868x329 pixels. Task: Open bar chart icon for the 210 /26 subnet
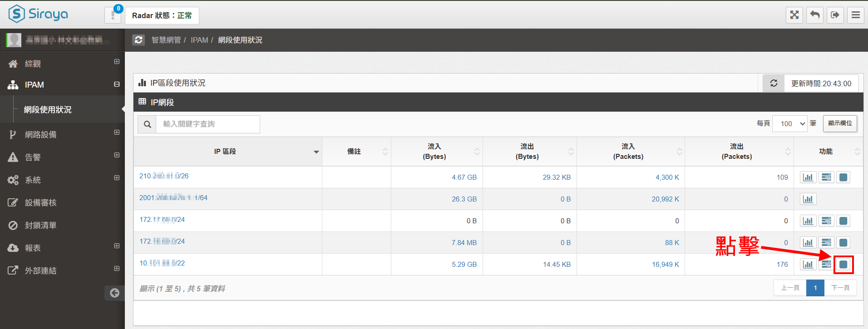tap(808, 177)
